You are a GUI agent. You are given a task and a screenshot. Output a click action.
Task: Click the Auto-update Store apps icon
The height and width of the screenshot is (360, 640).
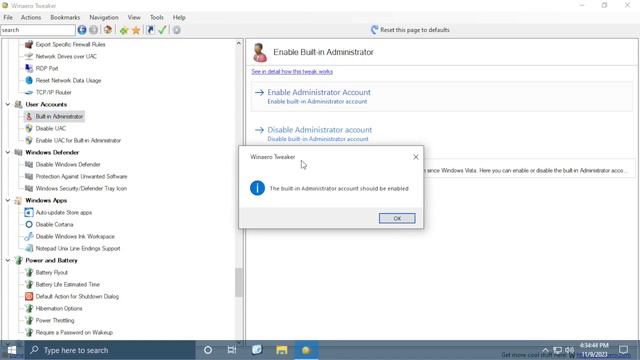pyautogui.click(x=29, y=212)
